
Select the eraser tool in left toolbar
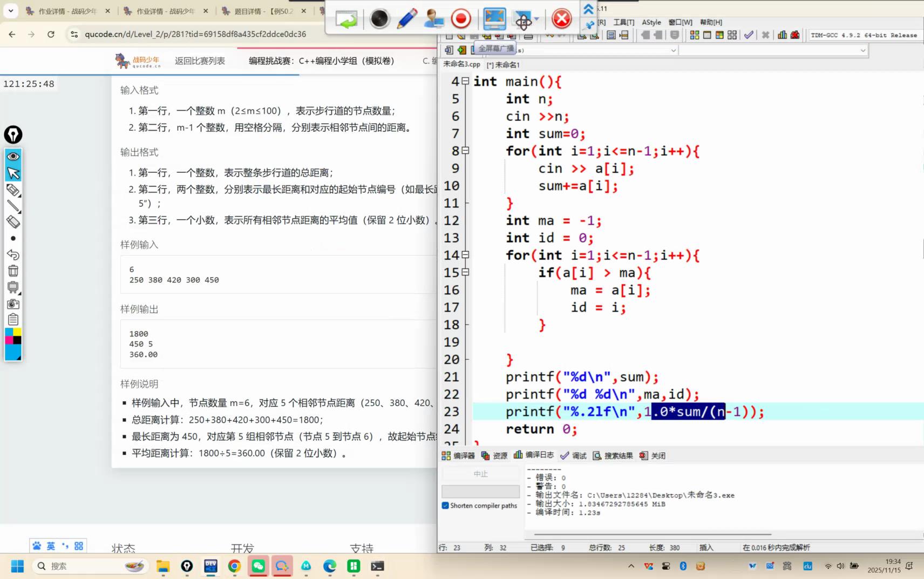pos(13,222)
